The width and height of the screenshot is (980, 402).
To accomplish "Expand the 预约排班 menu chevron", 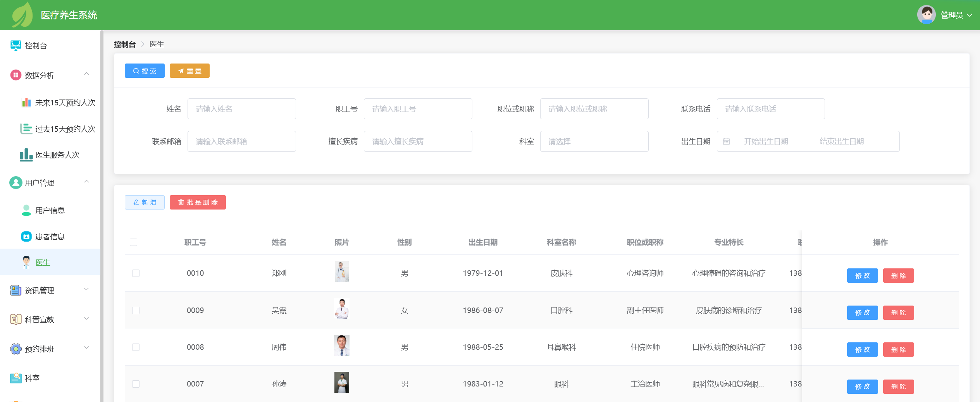I will (x=87, y=347).
